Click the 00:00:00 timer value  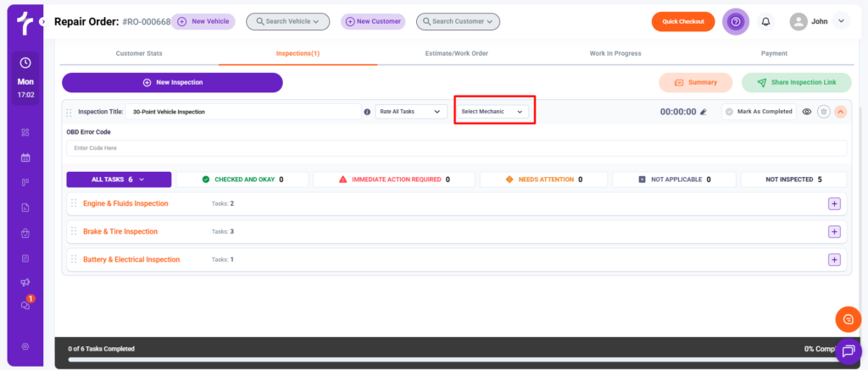(678, 112)
